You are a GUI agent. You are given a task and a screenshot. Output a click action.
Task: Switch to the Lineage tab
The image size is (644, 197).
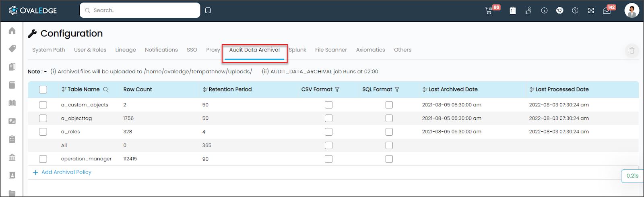point(126,50)
